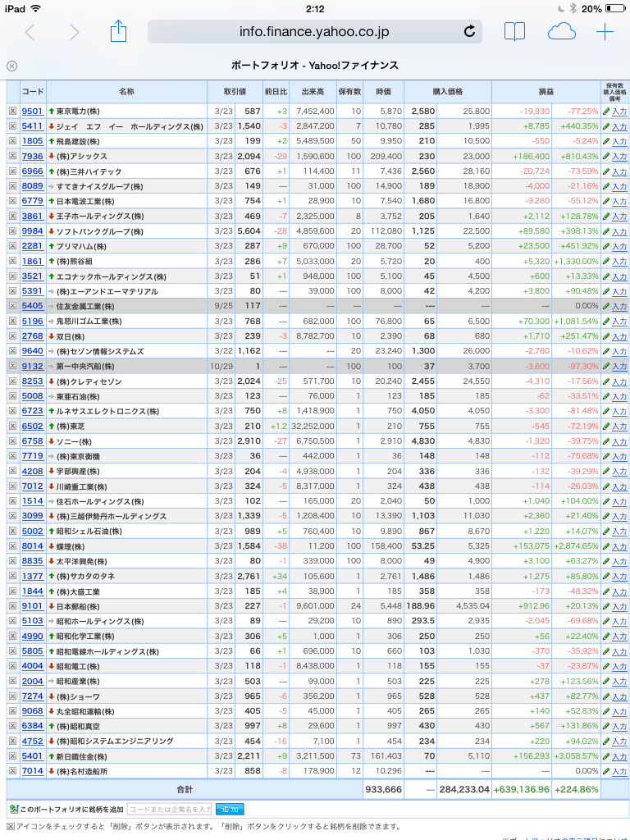630x840 pixels.
Task: Sort by the 取引値 column header
Action: tap(235, 92)
